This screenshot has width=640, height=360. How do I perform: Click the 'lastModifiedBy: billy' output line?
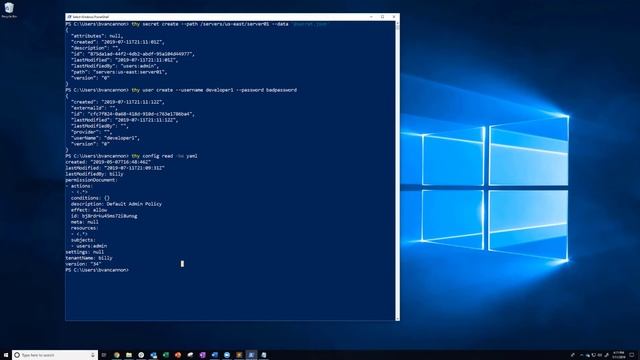pyautogui.click(x=94, y=174)
